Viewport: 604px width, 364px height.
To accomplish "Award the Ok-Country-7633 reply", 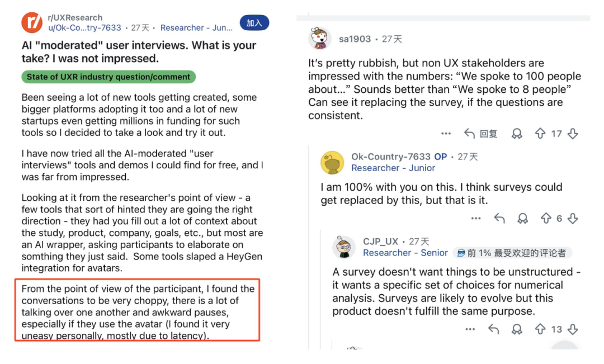I will (522, 218).
